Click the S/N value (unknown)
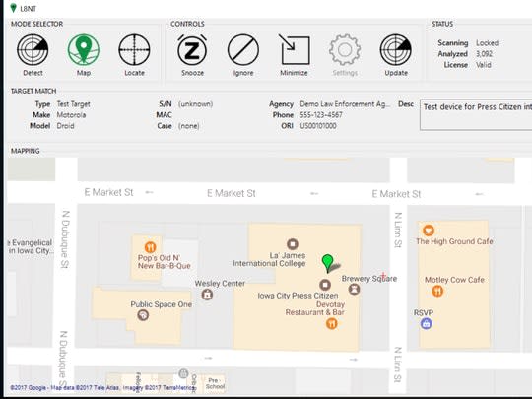 (x=195, y=104)
